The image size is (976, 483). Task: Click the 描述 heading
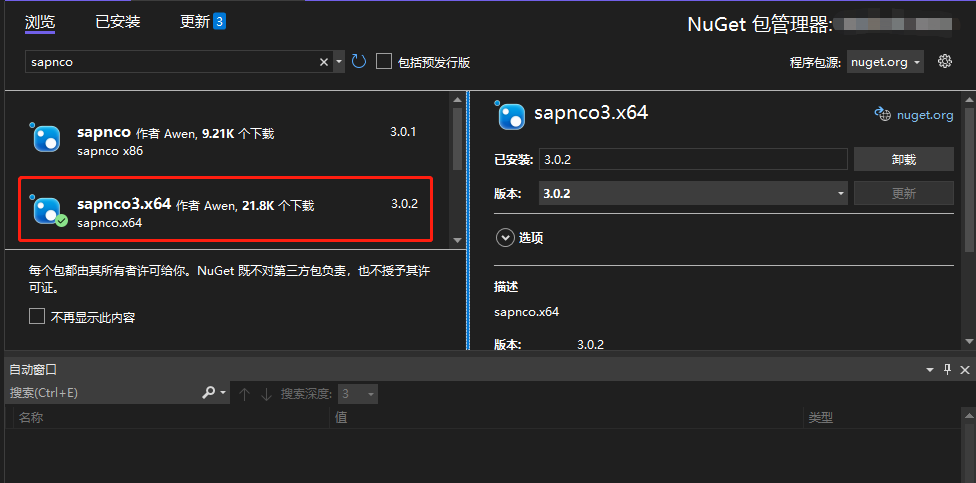coord(506,287)
